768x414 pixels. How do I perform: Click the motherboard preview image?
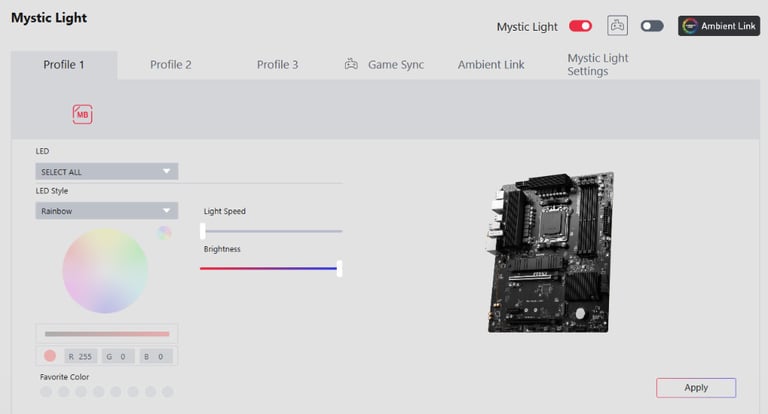point(551,252)
